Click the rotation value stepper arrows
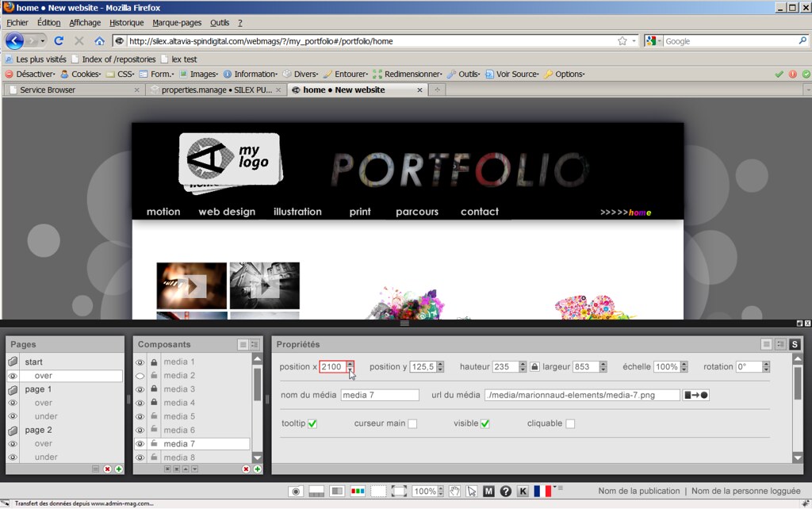Screen dimensions: 812x509 click(x=766, y=367)
